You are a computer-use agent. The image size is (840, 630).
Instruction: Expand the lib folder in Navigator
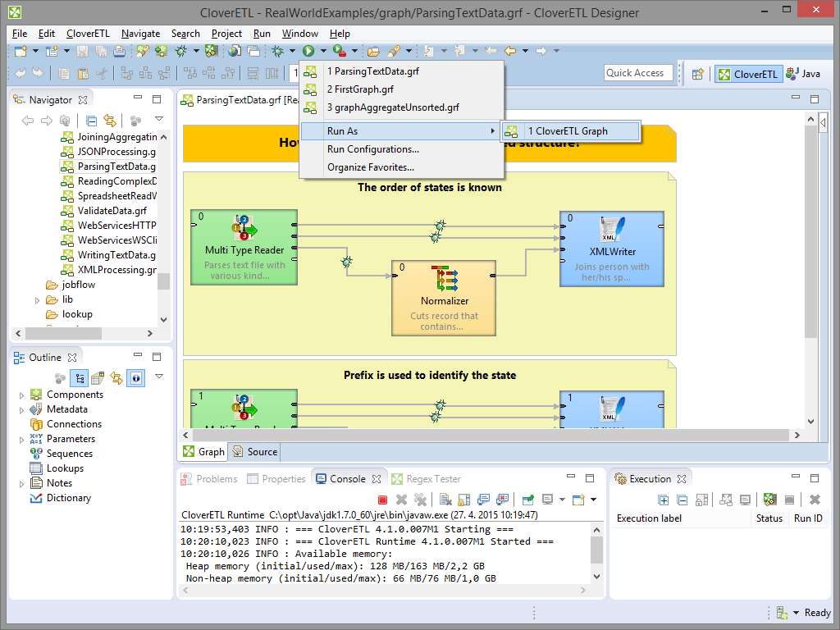click(37, 300)
